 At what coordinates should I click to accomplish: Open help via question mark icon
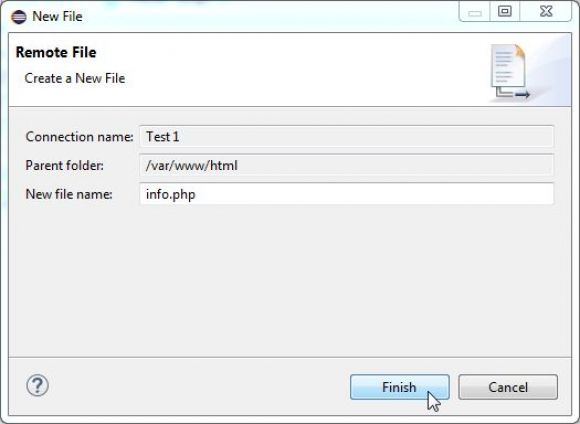pos(37,385)
